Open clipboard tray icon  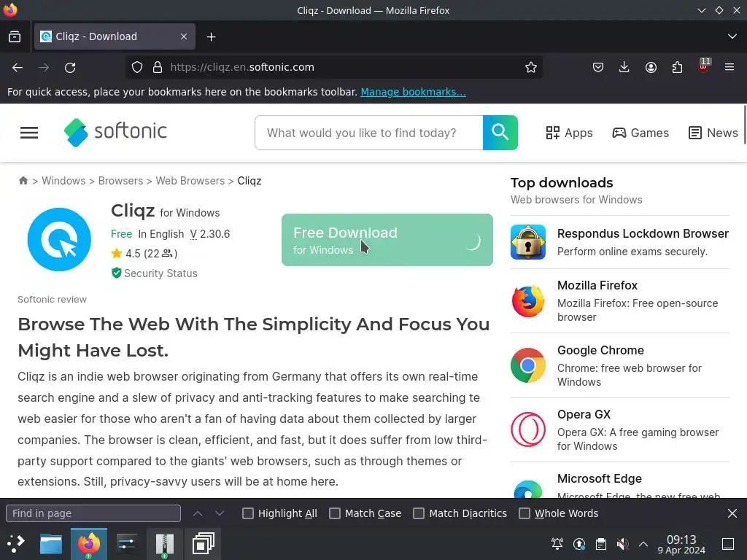[x=601, y=544]
